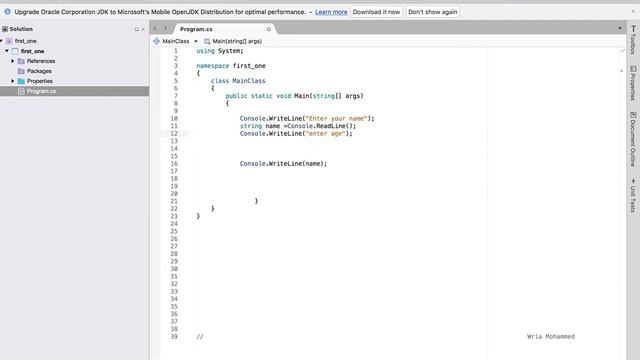Select the first_one solution icon

click(9, 41)
